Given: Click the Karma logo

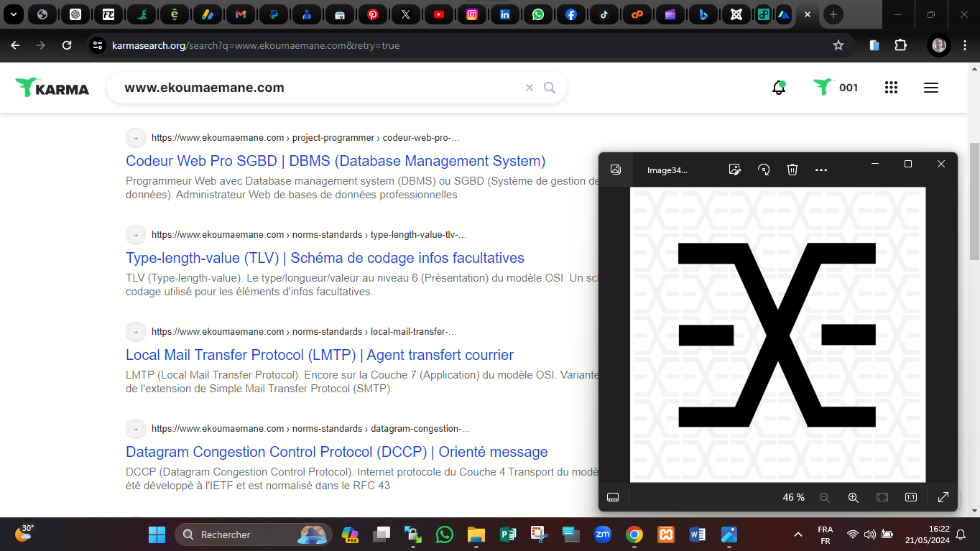Looking at the screenshot, I should pyautogui.click(x=52, y=88).
